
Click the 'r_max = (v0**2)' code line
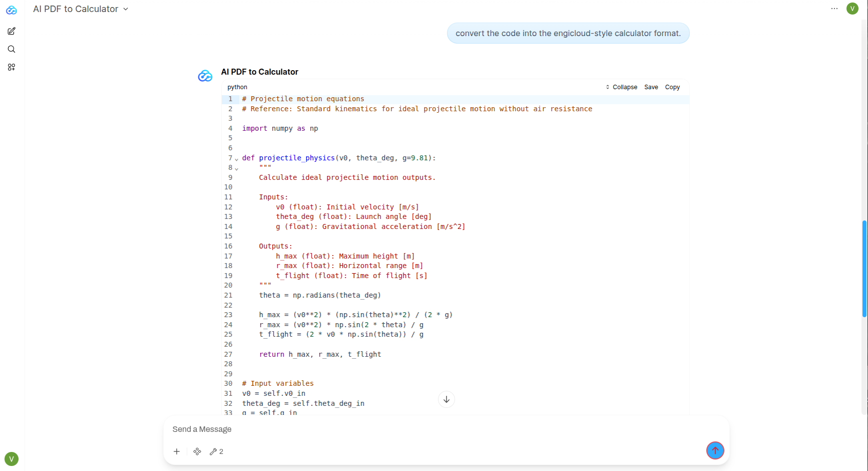341,325
